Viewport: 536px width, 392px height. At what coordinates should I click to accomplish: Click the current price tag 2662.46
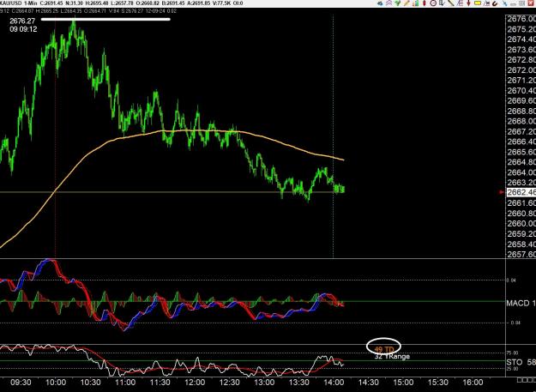(x=521, y=192)
